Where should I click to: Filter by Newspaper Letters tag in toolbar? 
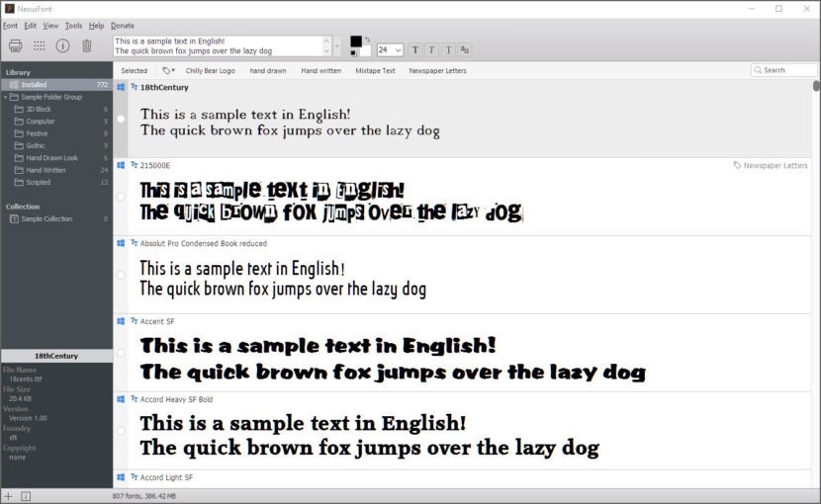[438, 70]
